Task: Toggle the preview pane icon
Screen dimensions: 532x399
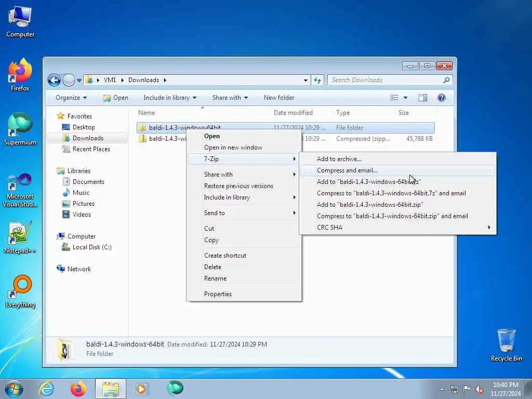Action: 423,98
